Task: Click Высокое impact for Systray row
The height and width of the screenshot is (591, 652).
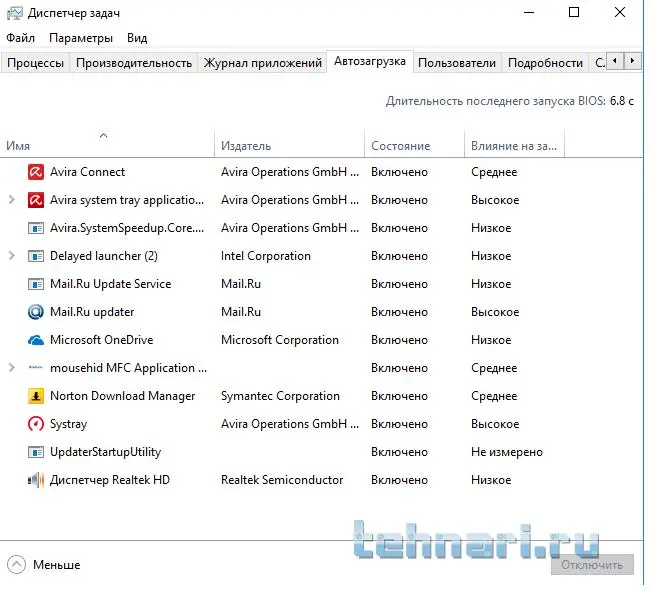Action: point(495,424)
